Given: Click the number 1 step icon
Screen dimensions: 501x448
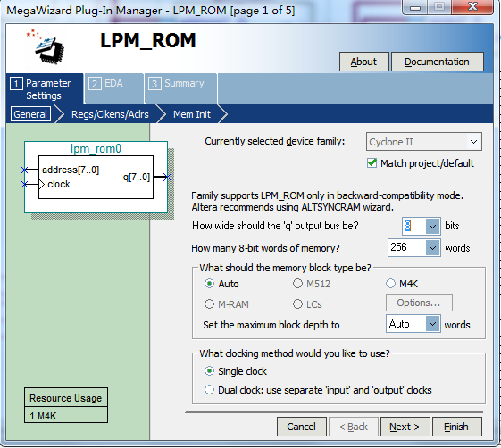Looking at the screenshot, I should coord(16,84).
